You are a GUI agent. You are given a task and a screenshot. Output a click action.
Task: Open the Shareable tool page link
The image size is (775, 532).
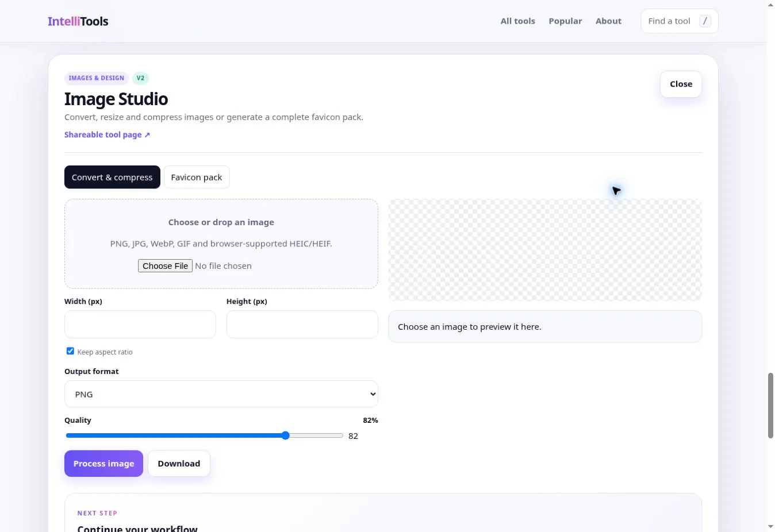point(107,135)
